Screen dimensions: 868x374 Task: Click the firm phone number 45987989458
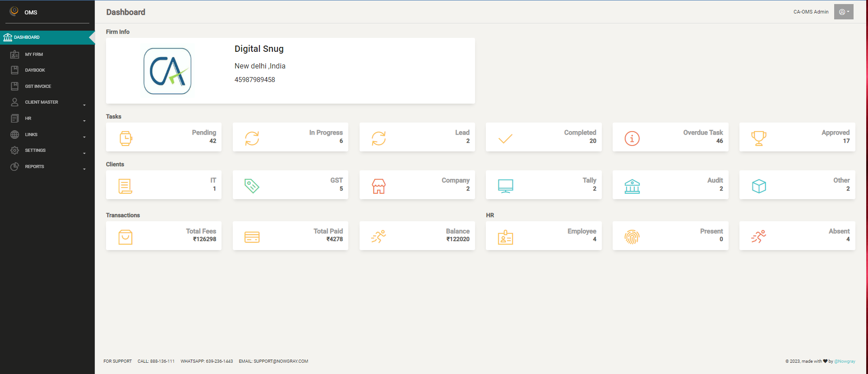tap(255, 80)
